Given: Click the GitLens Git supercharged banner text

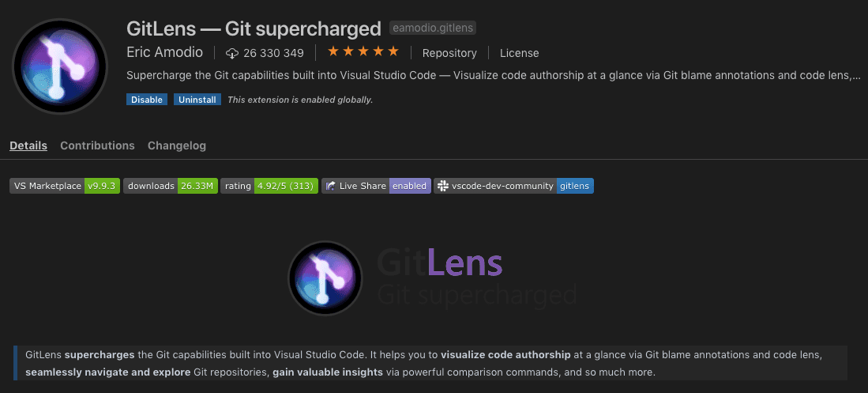Looking at the screenshot, I should click(x=476, y=279).
